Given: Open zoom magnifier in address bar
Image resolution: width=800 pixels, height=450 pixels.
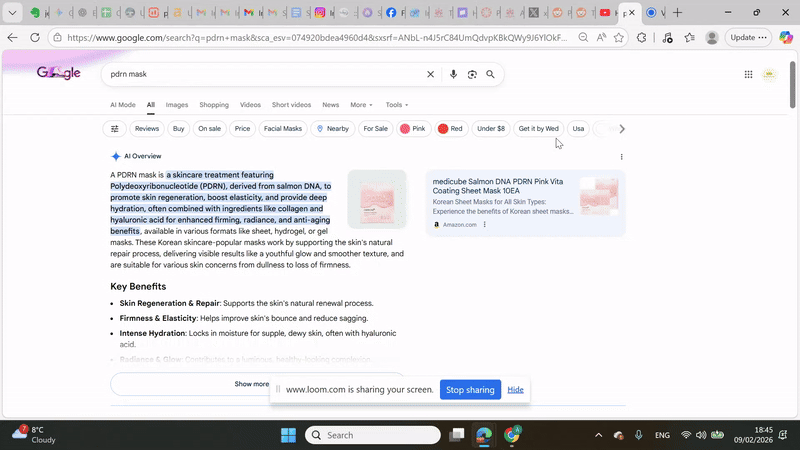Looking at the screenshot, I should click(x=583, y=37).
